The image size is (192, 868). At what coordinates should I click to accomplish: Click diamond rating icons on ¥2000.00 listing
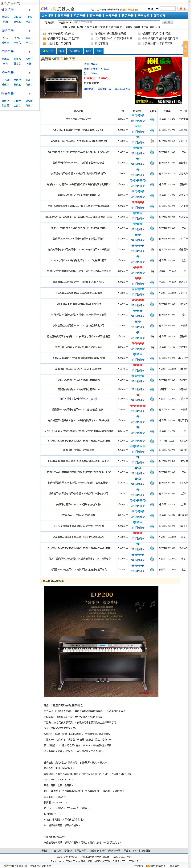137,116
